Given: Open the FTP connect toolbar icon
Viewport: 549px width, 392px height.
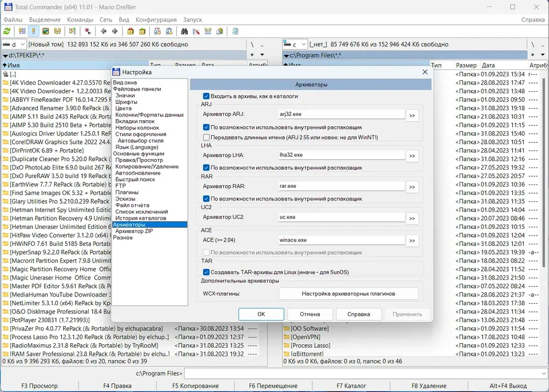Looking at the screenshot, I should pos(158,31).
